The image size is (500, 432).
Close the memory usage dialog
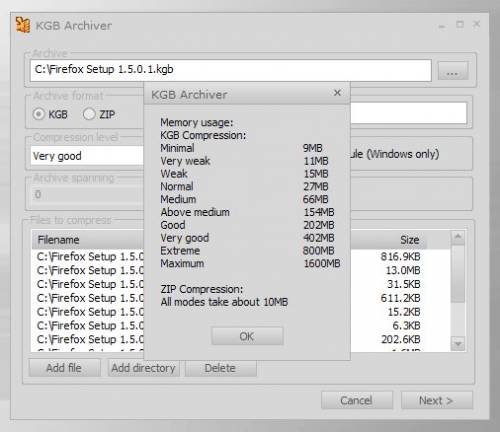click(x=337, y=93)
